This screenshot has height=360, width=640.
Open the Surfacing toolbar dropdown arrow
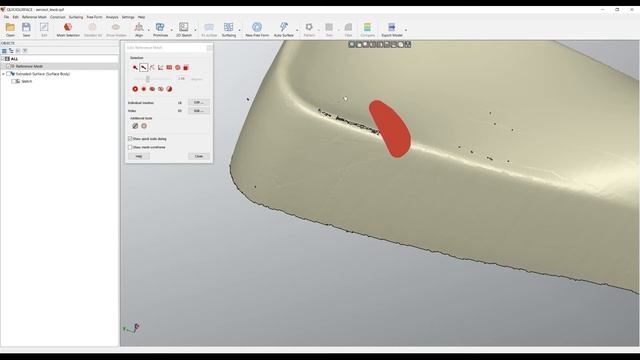point(240,30)
